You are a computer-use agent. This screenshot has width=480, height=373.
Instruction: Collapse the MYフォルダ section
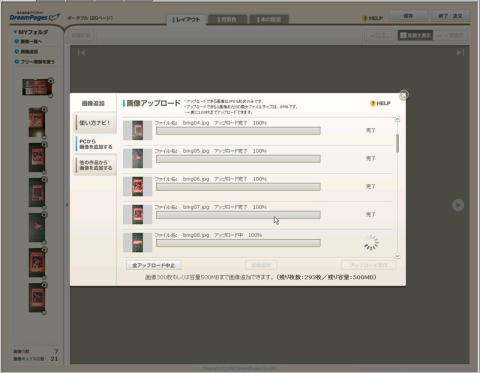click(31, 32)
